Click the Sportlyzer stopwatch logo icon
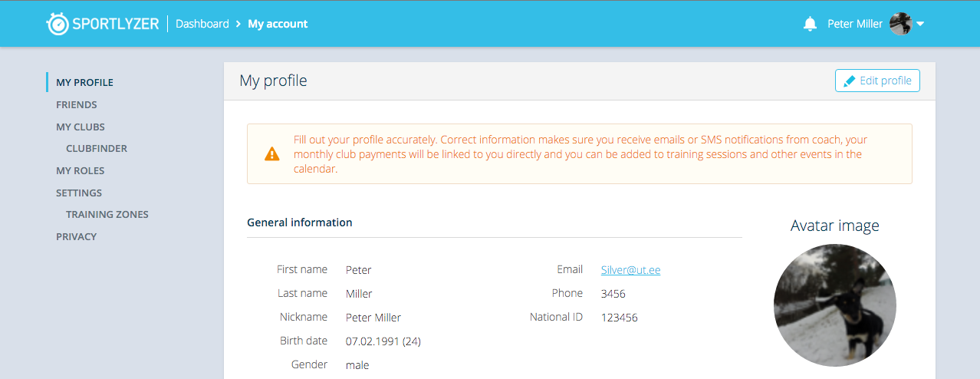This screenshot has width=980, height=379. point(58,24)
